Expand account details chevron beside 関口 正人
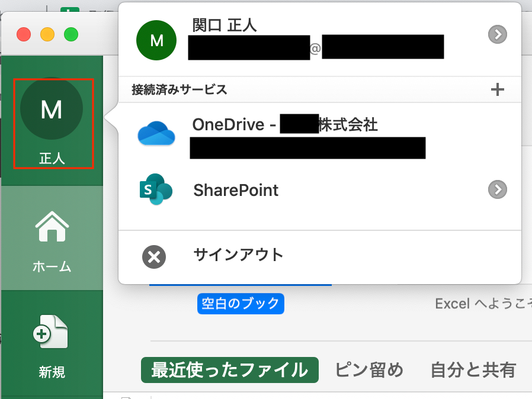This screenshot has width=532, height=399. coord(498,34)
